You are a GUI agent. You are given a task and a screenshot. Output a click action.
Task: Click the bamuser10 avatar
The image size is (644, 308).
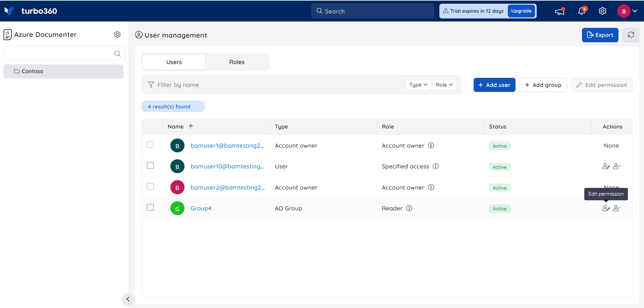pyautogui.click(x=177, y=166)
